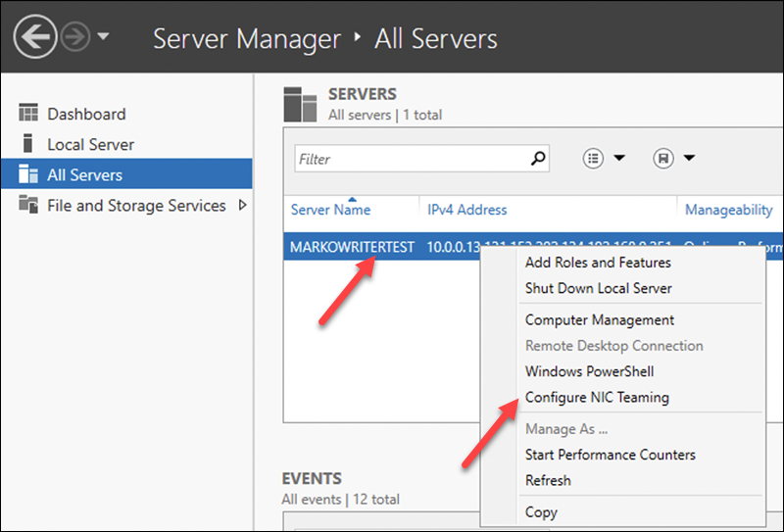
Task: Click the All Servers breadcrumb title
Action: 436,39
